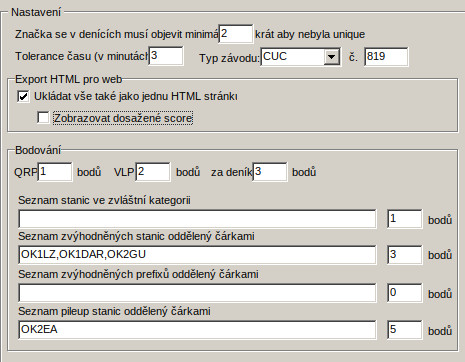The width and height of the screenshot is (465, 362).
Task: Click the race number field showing 819
Action: point(386,56)
